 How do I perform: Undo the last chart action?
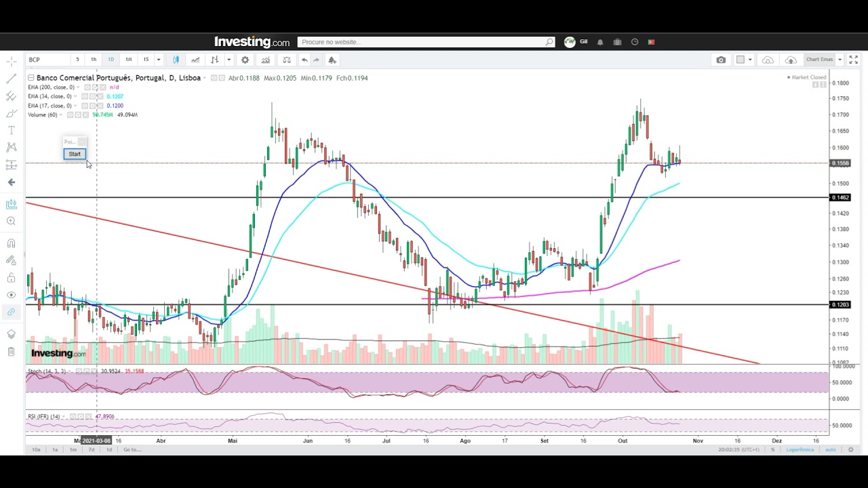point(304,60)
